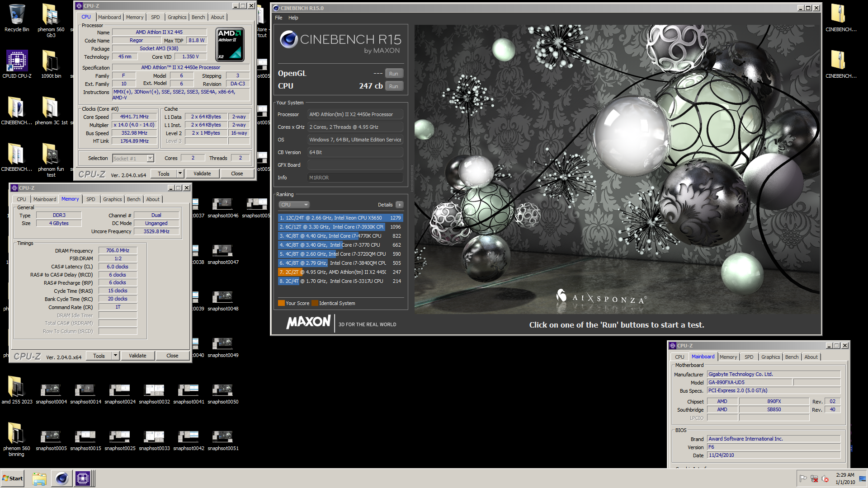
Task: Expand ranking Details arrow in Cinebench
Action: pos(400,205)
